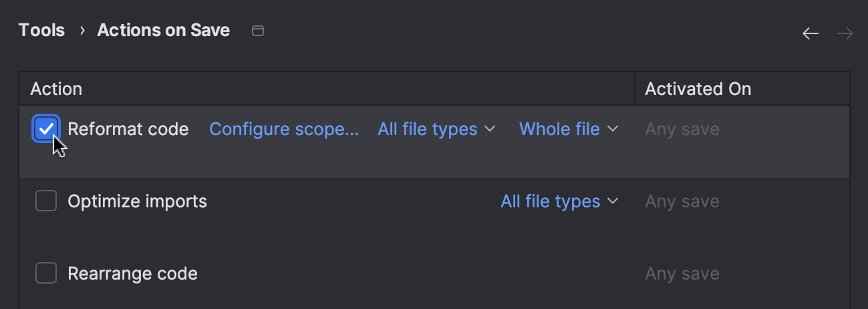Click the Reformat code label
Screen dimensions: 868x309
[128, 129]
